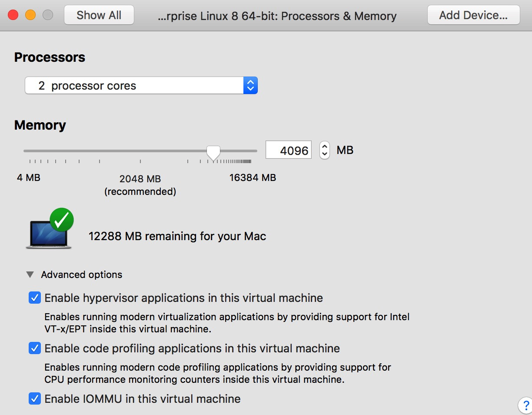
Task: Click the red close window button
Action: tap(13, 15)
